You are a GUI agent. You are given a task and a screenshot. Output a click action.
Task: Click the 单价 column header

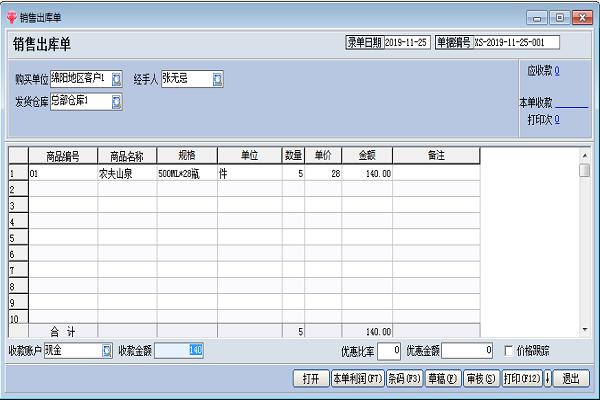click(x=323, y=156)
